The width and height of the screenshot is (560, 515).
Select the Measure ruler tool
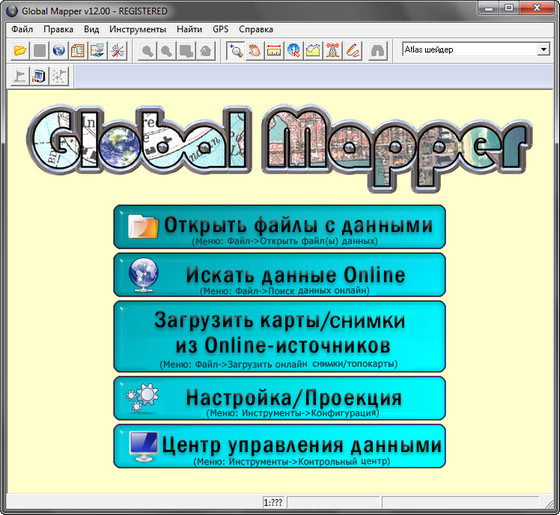[x=274, y=51]
